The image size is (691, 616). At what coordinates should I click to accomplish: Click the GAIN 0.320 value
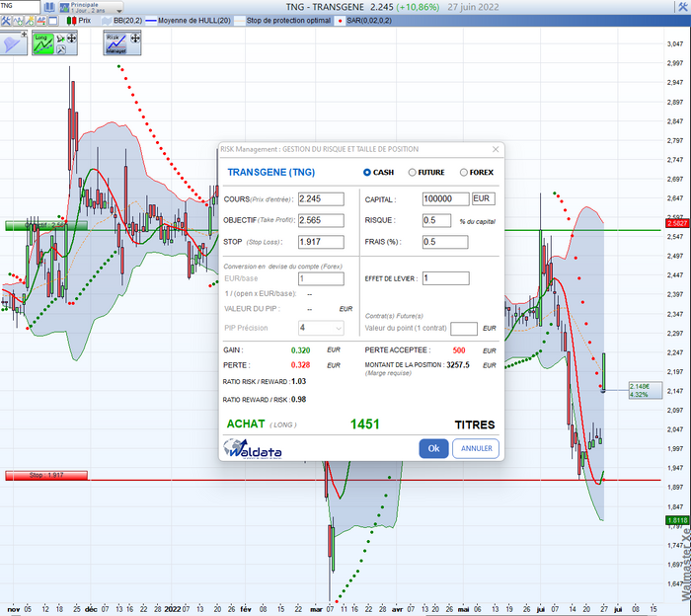(x=300, y=350)
